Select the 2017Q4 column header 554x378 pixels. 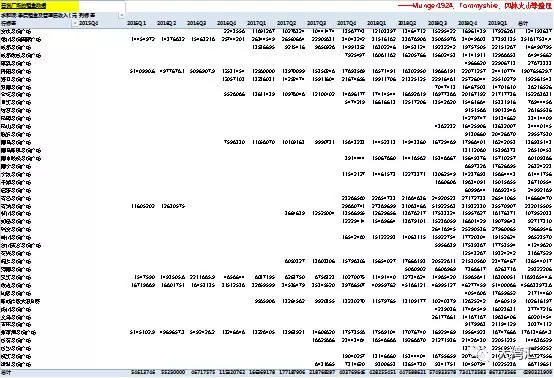click(347, 23)
